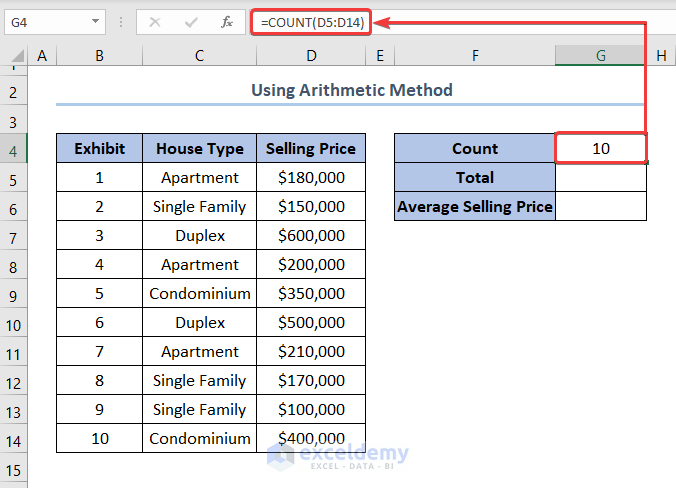
Task: Select column B header
Action: tap(99, 57)
